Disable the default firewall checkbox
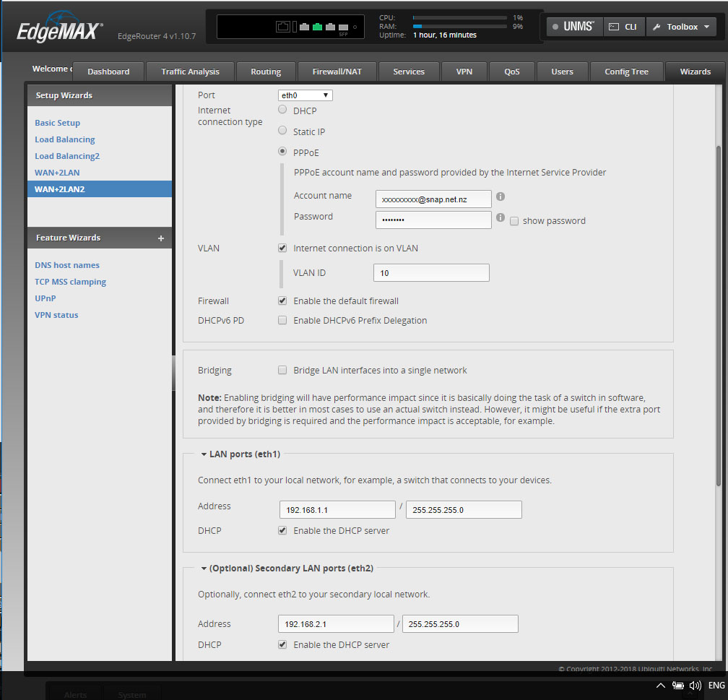Image resolution: width=728 pixels, height=700 pixels. coord(282,301)
